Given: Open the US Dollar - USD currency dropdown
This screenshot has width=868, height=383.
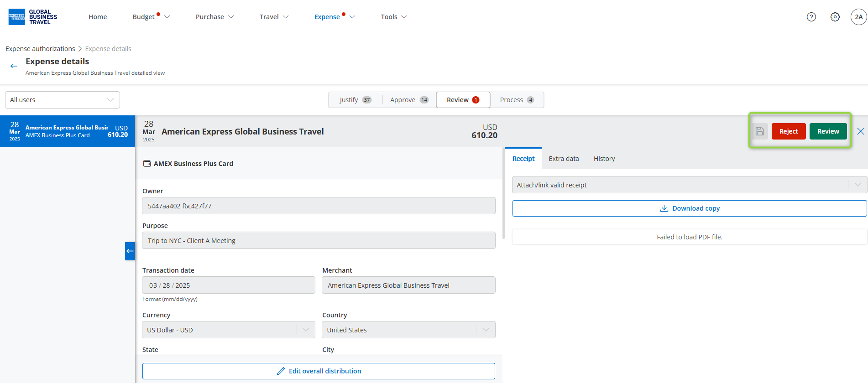Looking at the screenshot, I should tap(229, 330).
